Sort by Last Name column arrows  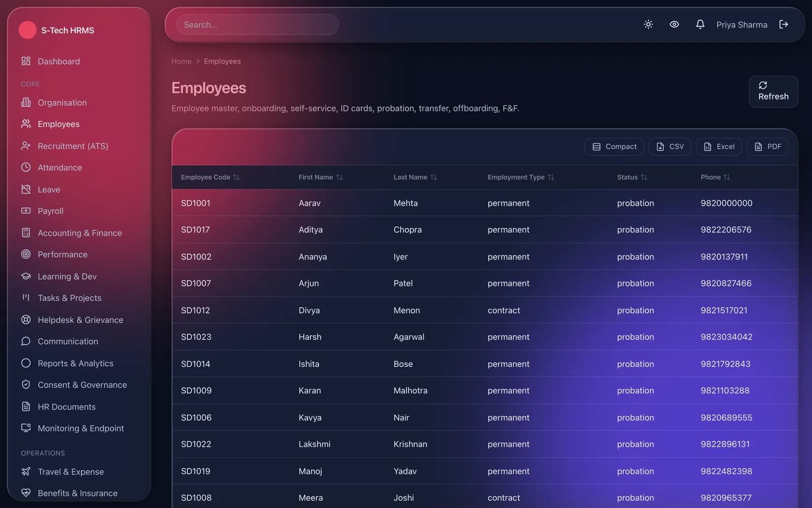(433, 177)
